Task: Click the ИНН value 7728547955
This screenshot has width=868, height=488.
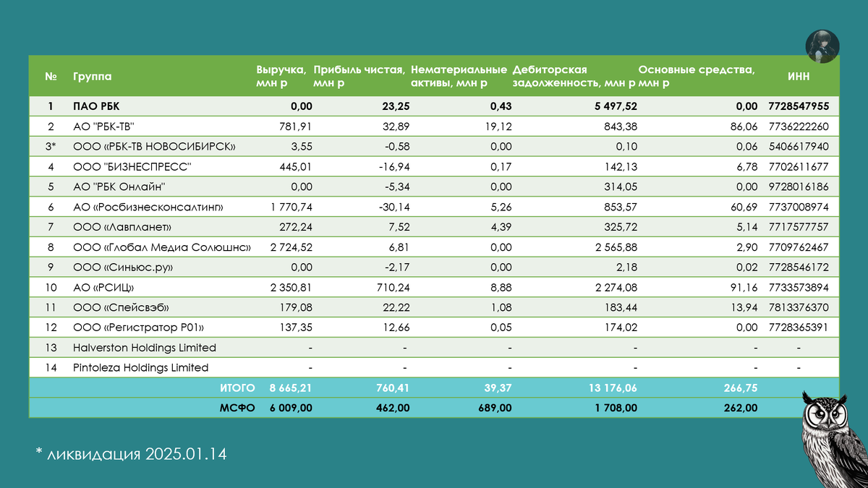Action: click(799, 106)
